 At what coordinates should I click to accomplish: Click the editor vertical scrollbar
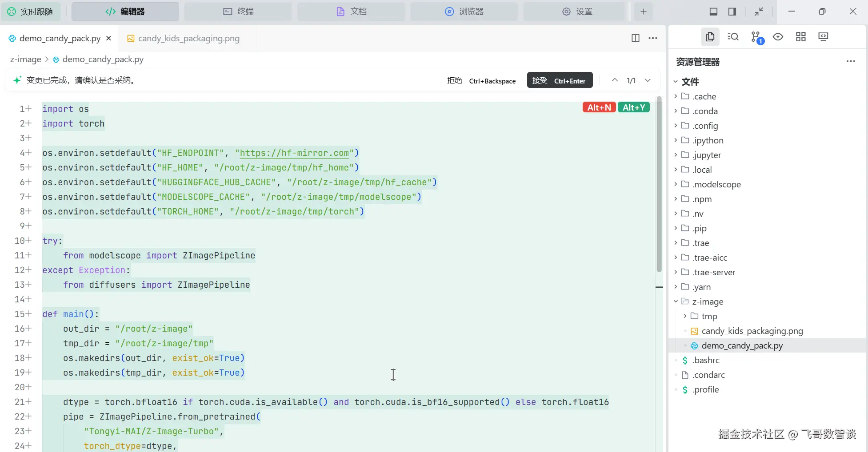tap(659, 186)
